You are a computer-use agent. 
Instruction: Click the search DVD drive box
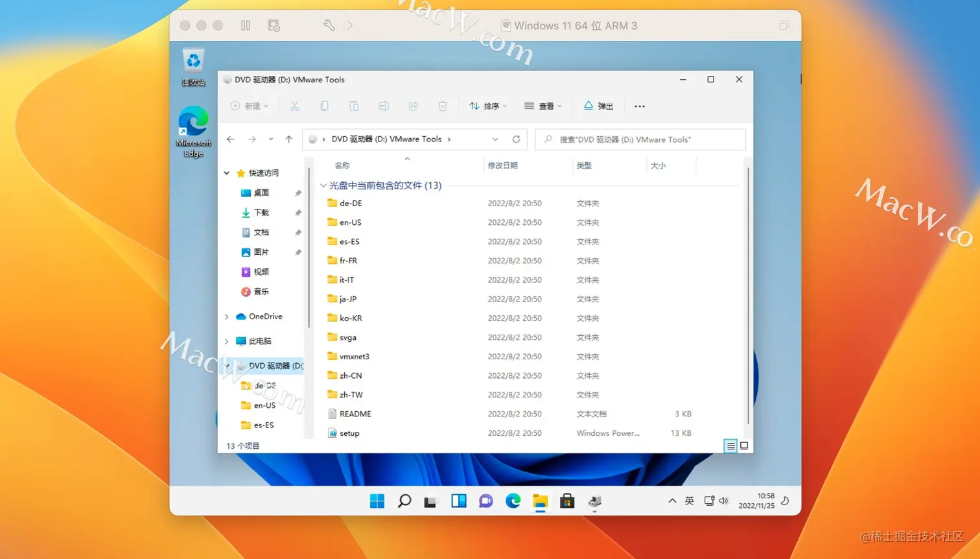click(x=640, y=139)
